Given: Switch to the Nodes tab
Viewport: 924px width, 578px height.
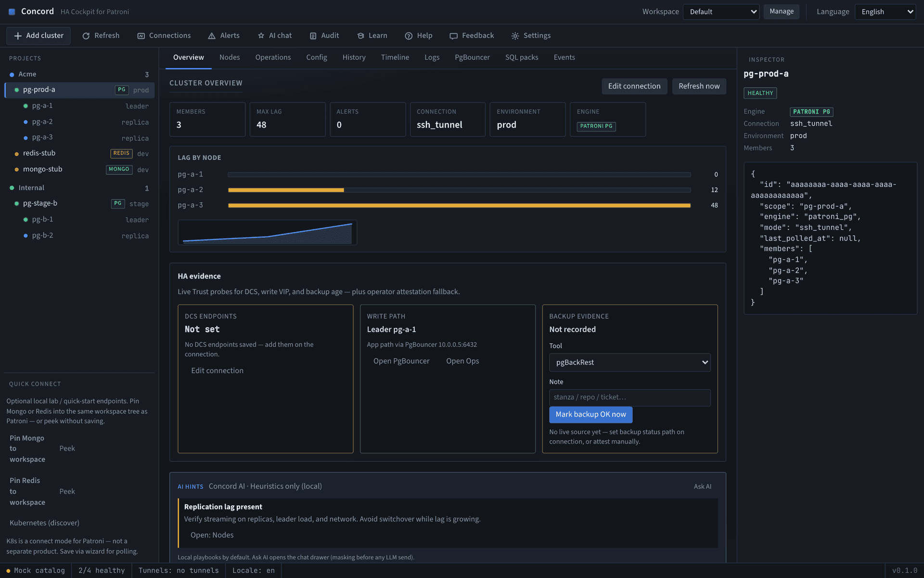Looking at the screenshot, I should (230, 57).
